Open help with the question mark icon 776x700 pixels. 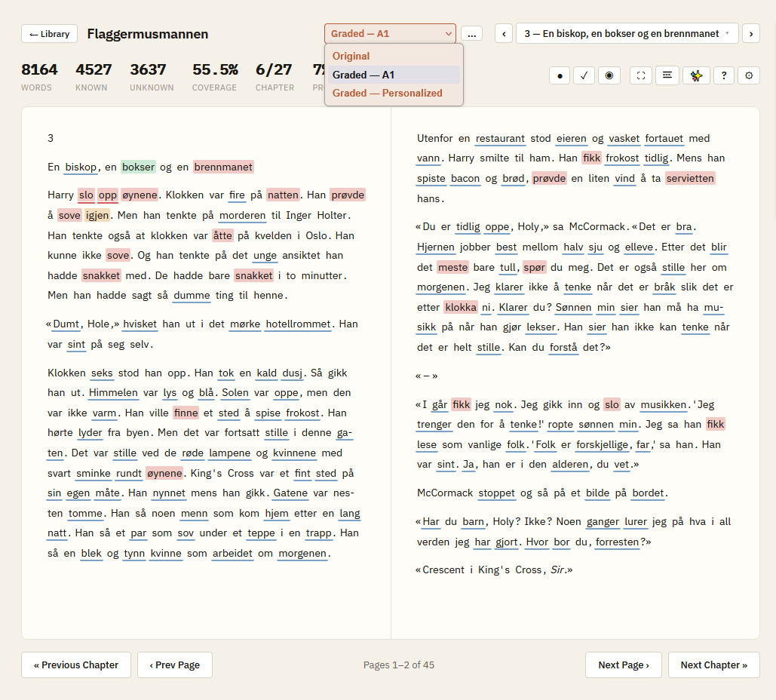[724, 75]
